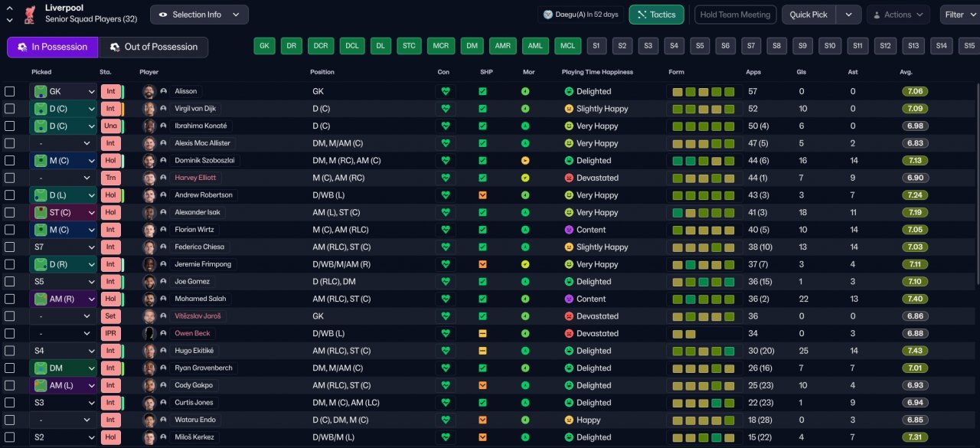This screenshot has height=448, width=980.
Task: Sort by Playing Time Happiness column header
Action: (x=597, y=72)
